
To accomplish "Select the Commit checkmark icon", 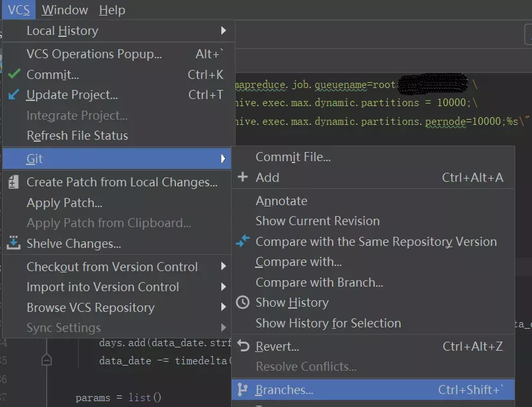I will (13, 74).
